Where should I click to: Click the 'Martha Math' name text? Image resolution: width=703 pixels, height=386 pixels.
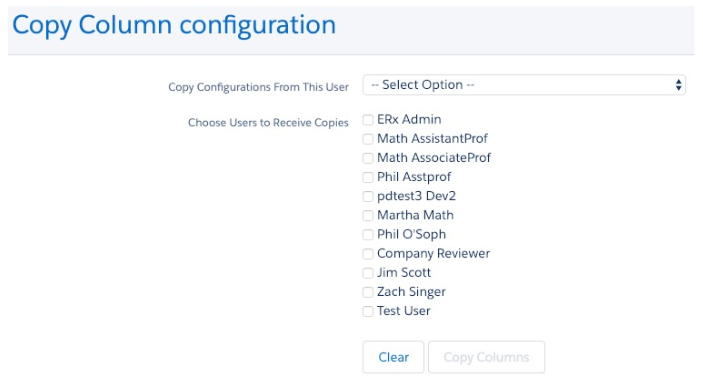[x=415, y=215]
